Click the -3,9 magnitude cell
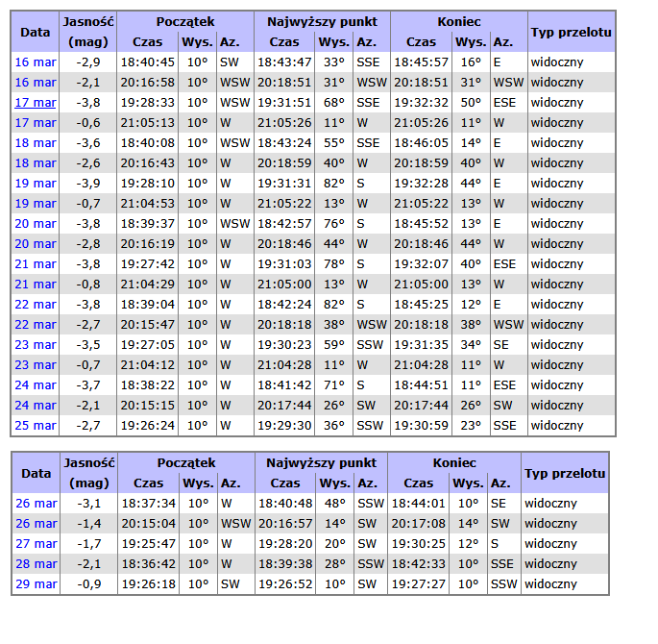658x644 pixels. click(x=88, y=183)
